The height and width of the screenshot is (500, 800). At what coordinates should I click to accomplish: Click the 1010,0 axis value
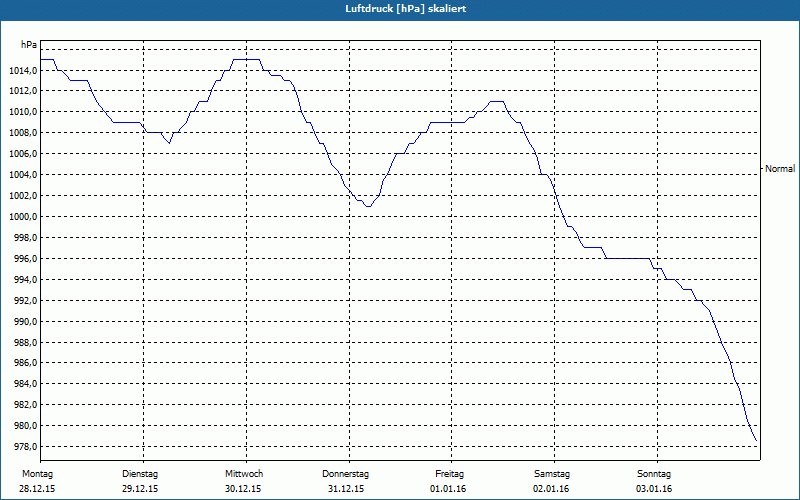pyautogui.click(x=23, y=112)
